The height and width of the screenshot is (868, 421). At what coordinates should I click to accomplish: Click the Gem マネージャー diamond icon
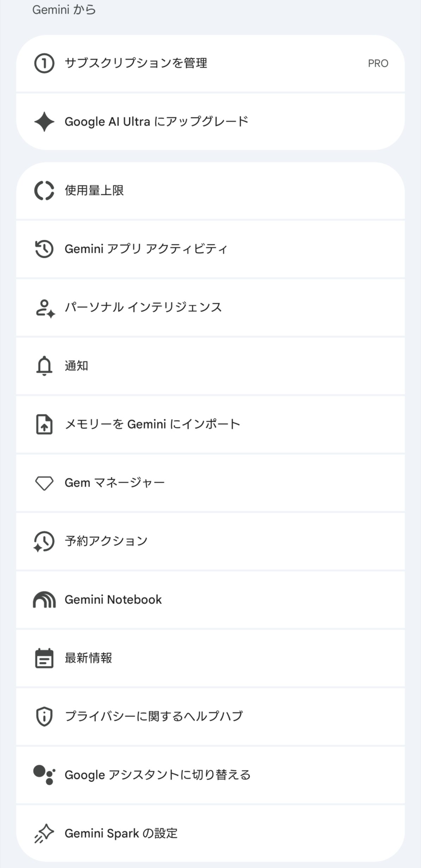coord(44,483)
